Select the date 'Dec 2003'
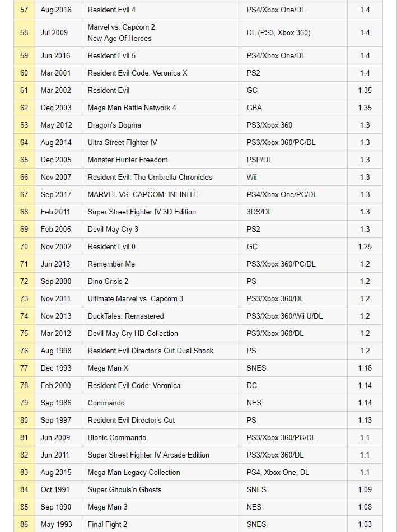 [x=56, y=108]
